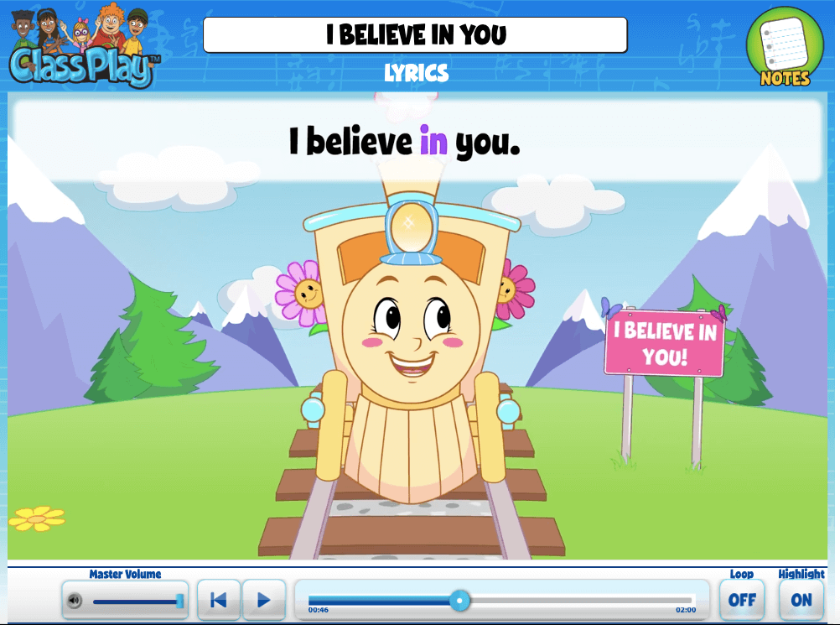Click the 'I BELIEVE IN YOU' title box
This screenshot has width=840, height=625.
click(x=415, y=35)
